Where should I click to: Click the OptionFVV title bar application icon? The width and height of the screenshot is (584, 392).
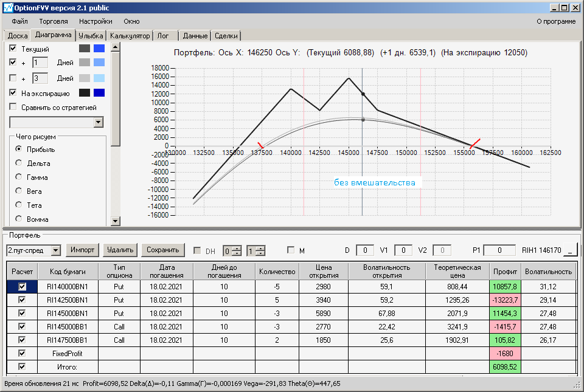[8, 8]
